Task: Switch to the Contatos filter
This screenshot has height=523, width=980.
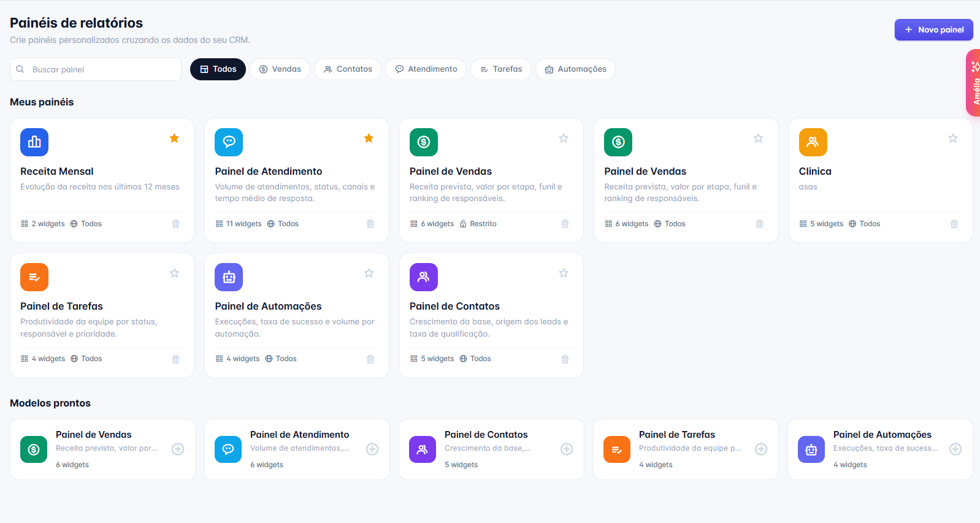Action: coord(348,69)
